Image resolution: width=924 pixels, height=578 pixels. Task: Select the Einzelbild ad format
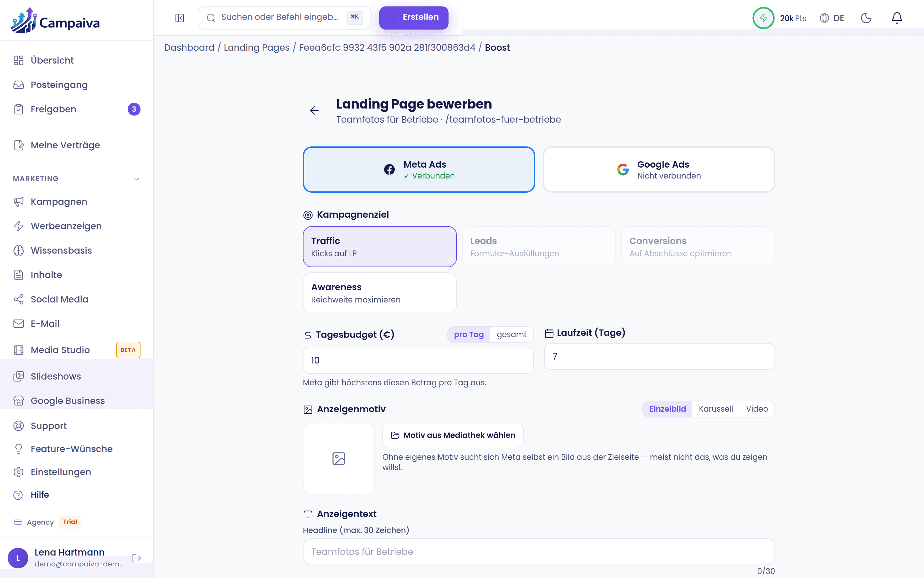(x=667, y=409)
